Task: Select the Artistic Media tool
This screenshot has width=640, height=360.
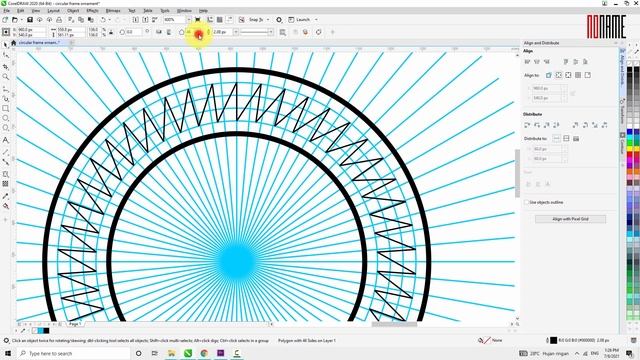Action: point(5,98)
